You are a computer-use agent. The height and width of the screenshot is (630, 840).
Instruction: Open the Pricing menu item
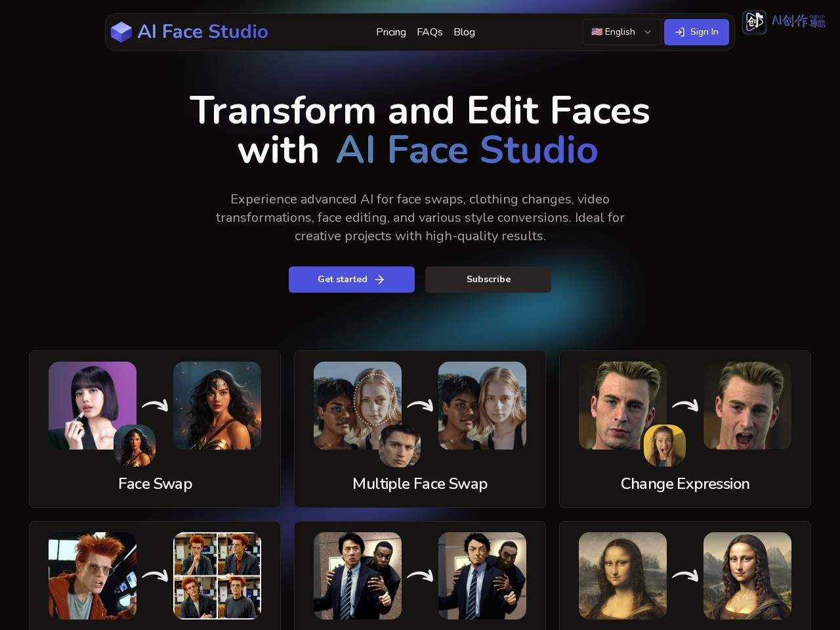pos(391,31)
